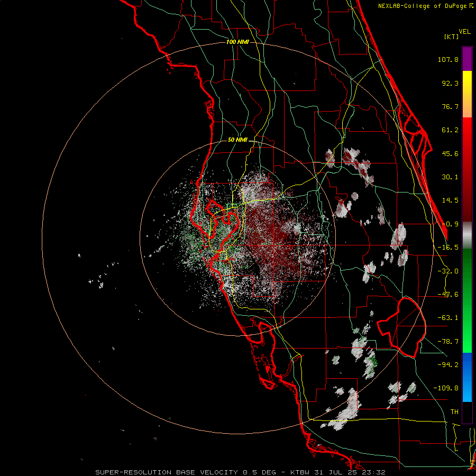Click the -47.6 legend value
This screenshot has width=476, height=476.
448,295
